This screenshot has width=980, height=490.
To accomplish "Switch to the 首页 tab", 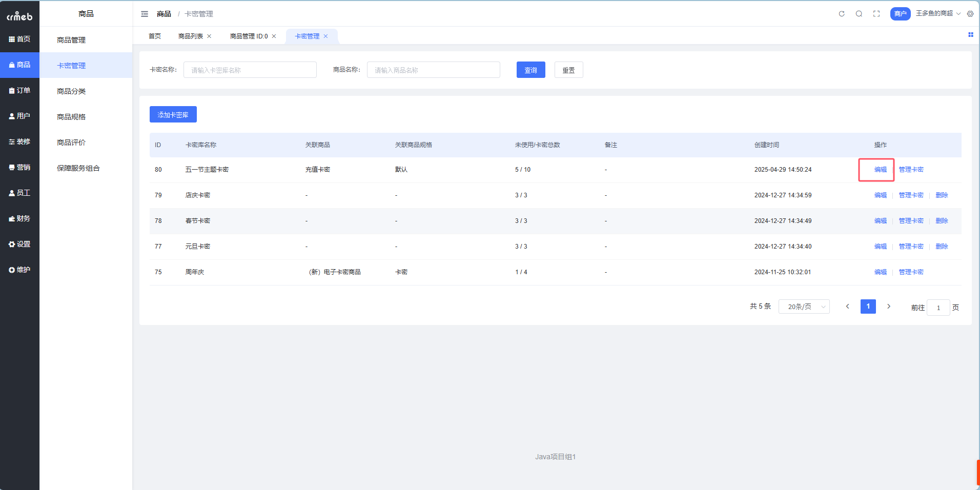I will click(x=154, y=36).
